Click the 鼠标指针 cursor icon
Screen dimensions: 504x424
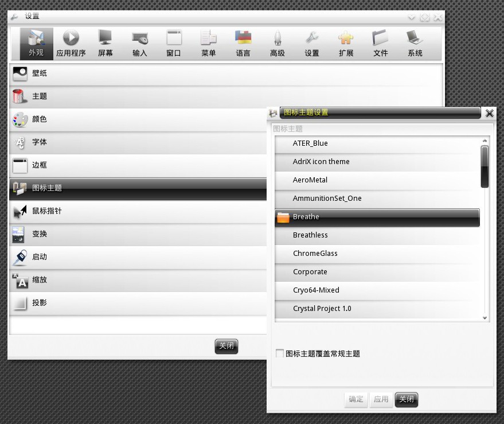[x=20, y=211]
